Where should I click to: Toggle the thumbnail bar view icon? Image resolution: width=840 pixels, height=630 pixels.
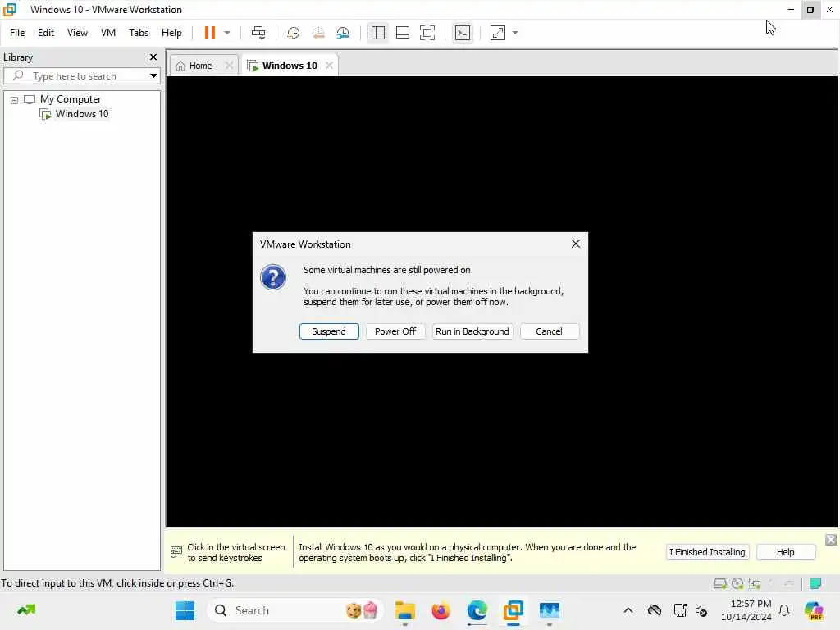point(402,33)
